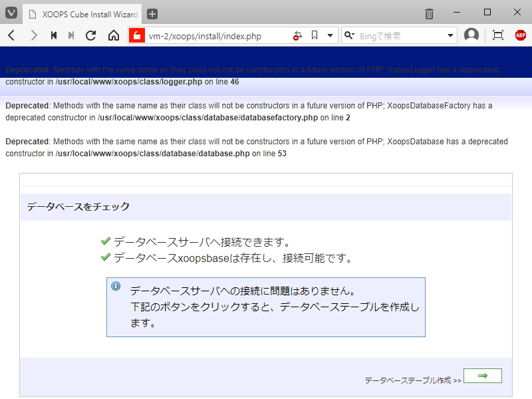Screen dimensions: 532x399
Task: Go to the home page
Action: coord(114,35)
